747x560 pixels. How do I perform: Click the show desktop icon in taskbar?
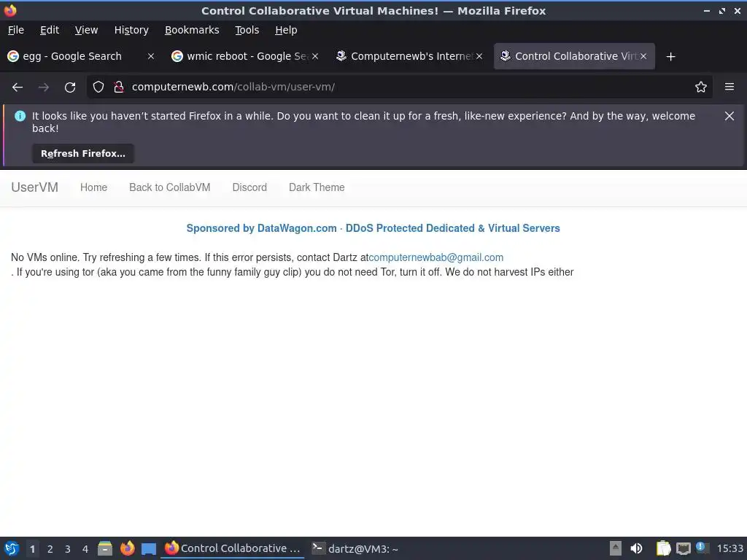coord(149,548)
